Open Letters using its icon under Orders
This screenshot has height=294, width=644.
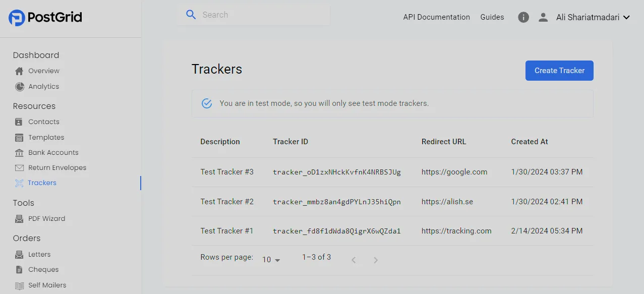click(18, 254)
